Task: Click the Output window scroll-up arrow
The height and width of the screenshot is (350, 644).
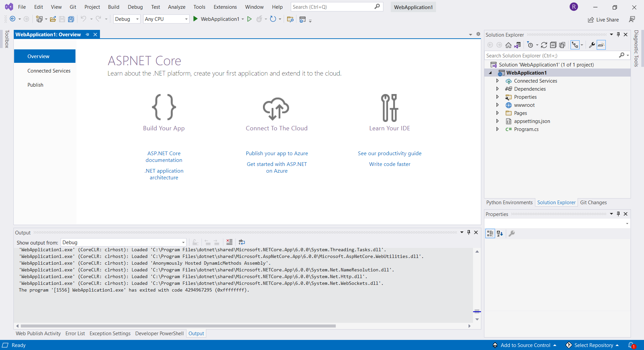Action: [x=477, y=252]
